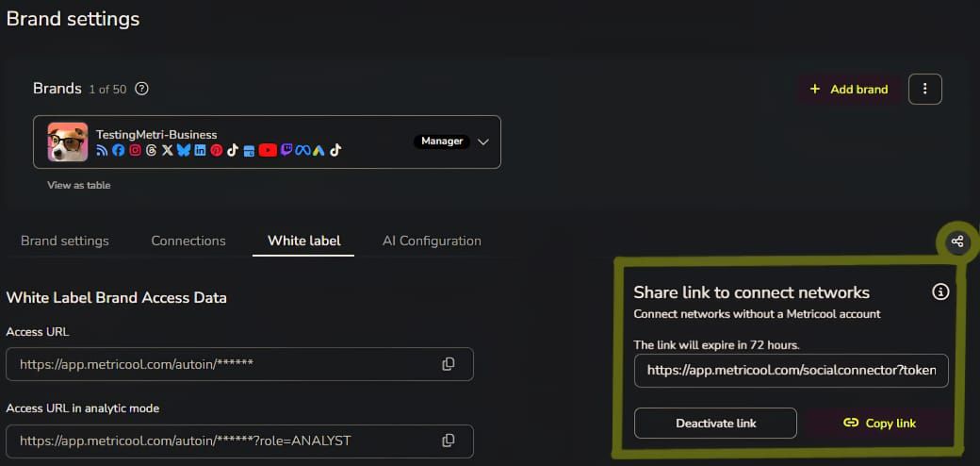Click the TikTok icon after Google Ads
This screenshot has width=980, height=466.
coord(335,150)
